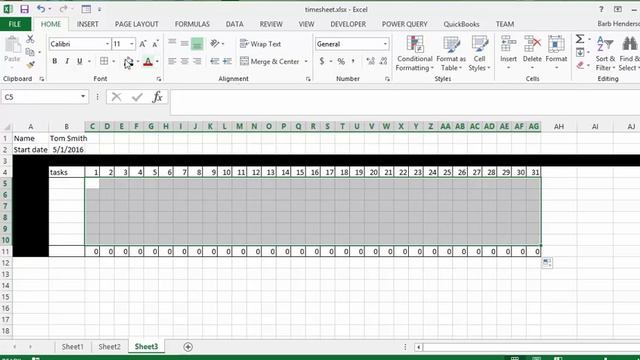Toggle Bold formatting
The image size is (640, 360).
(x=55, y=61)
